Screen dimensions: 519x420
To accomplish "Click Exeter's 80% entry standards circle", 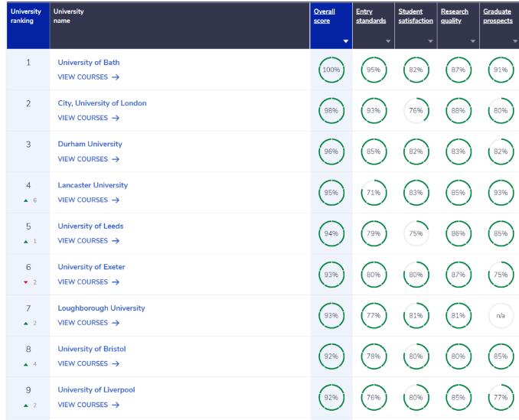I will click(374, 275).
